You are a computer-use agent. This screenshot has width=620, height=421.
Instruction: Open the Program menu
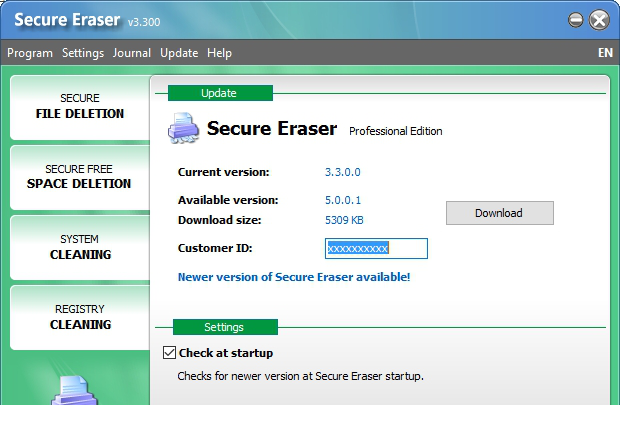30,53
